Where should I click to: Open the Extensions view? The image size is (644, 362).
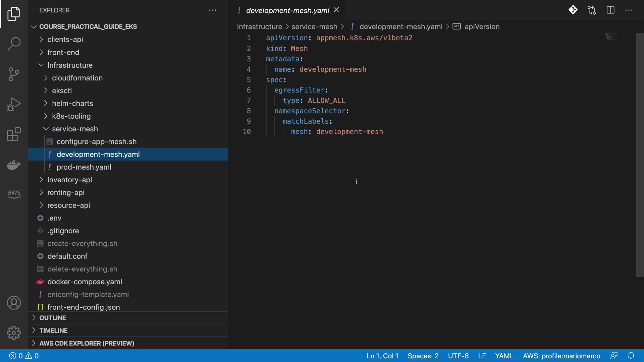14,134
